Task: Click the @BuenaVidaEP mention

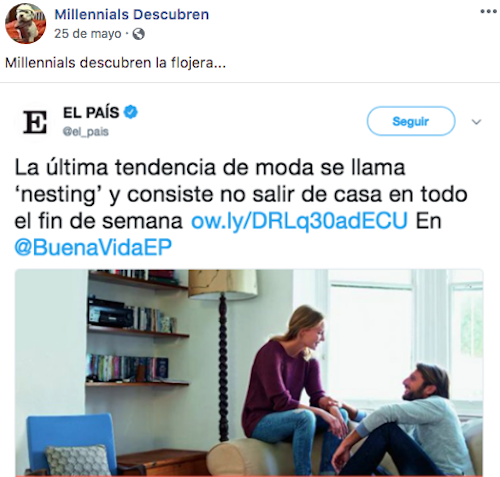Action: point(93,247)
